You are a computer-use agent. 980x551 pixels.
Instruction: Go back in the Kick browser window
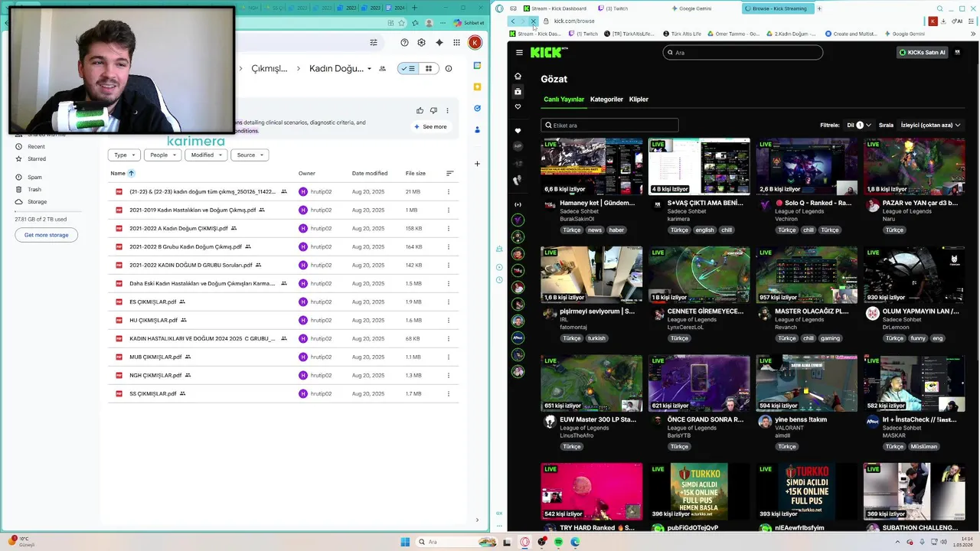tap(512, 21)
